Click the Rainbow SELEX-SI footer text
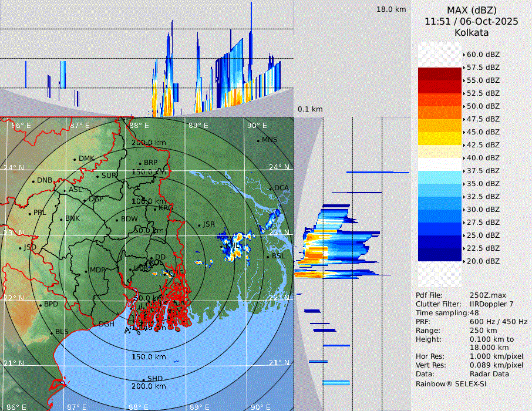The image size is (532, 411). [x=451, y=383]
